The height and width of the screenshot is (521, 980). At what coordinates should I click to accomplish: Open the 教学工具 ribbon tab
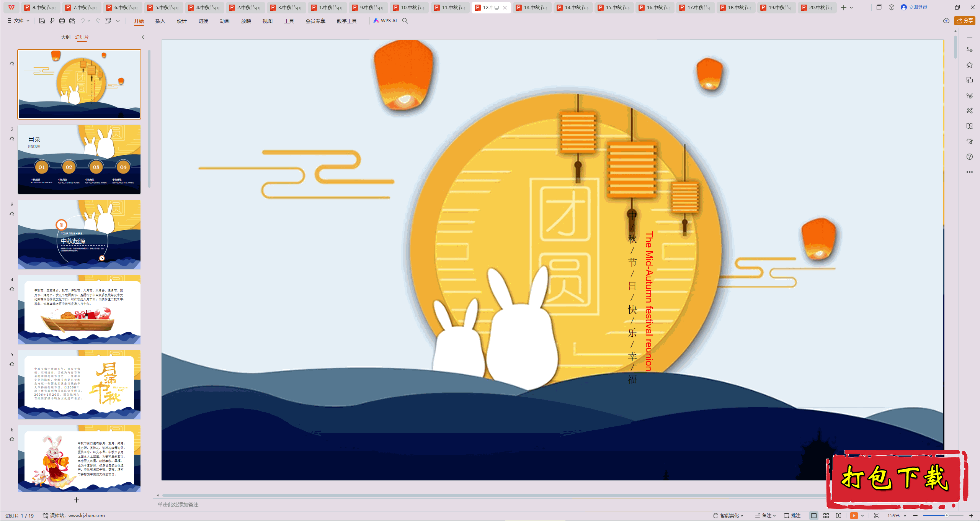pyautogui.click(x=346, y=21)
